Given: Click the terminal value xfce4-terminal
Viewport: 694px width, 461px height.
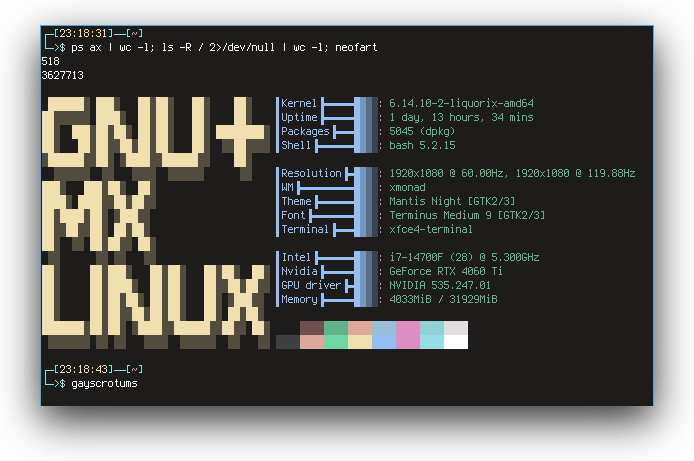Looking at the screenshot, I should click(431, 229).
